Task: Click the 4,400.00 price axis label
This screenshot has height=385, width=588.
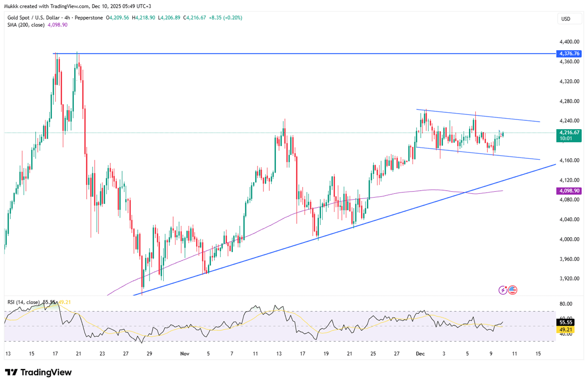Action: click(x=569, y=42)
